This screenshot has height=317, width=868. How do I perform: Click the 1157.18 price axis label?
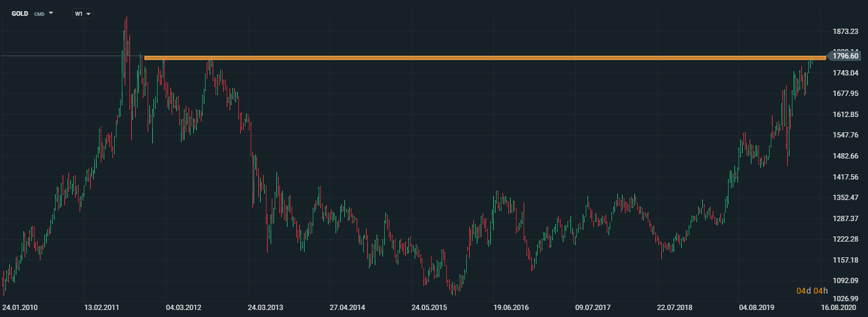[x=846, y=260]
